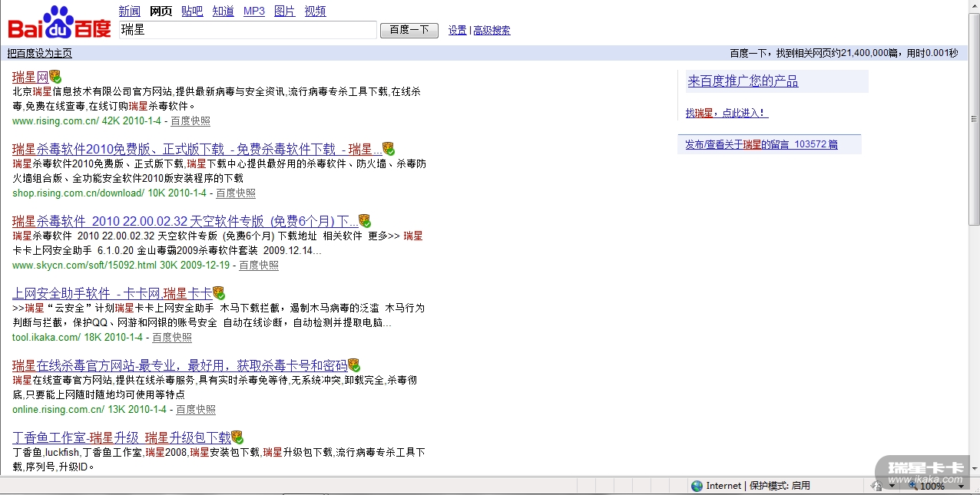The image size is (980, 495).
Task: Click safety badge beside 瑞星杀毒软件2010免费版 result
Action: [x=389, y=149]
